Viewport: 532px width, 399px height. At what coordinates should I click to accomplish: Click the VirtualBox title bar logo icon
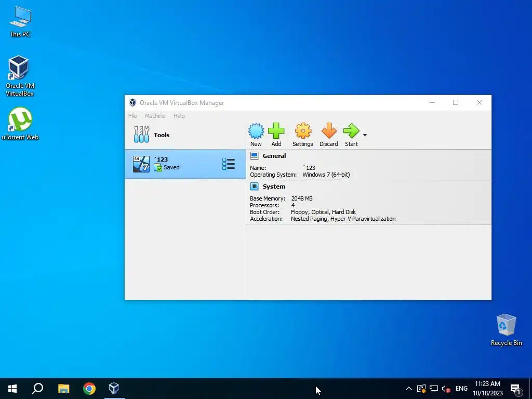[132, 103]
